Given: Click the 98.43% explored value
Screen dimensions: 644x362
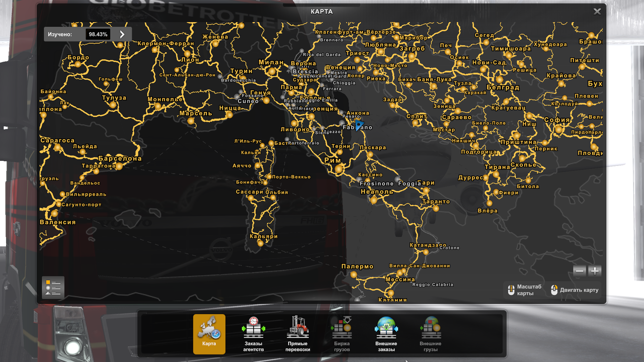Looking at the screenshot, I should (x=98, y=35).
